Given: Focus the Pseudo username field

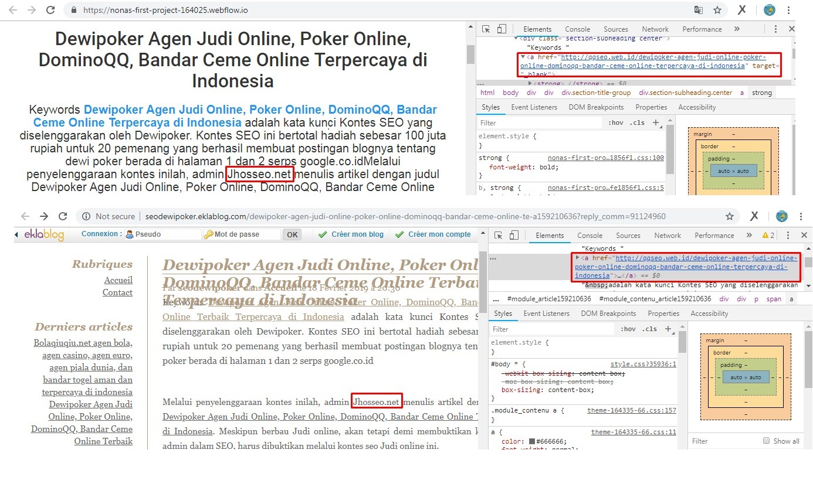Looking at the screenshot, I should click(163, 234).
